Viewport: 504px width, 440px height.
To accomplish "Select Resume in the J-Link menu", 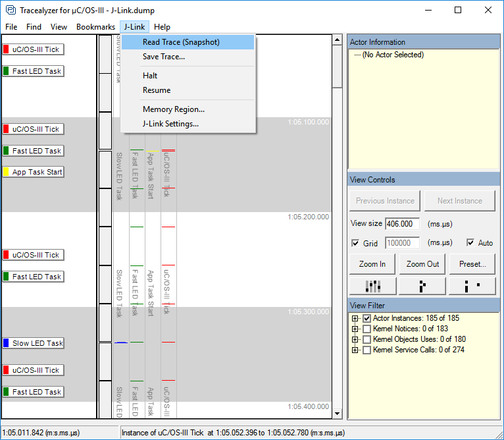I will (188, 90).
